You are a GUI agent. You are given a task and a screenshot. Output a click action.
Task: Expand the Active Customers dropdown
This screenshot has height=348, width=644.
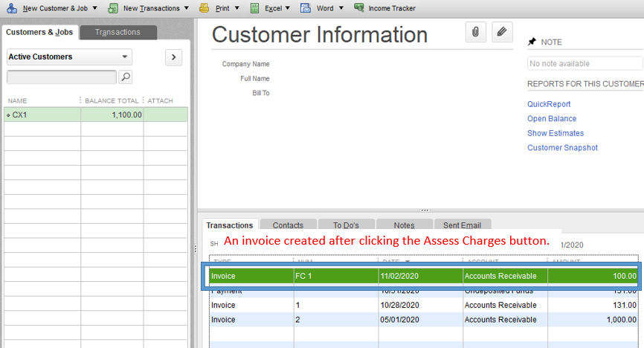point(124,57)
